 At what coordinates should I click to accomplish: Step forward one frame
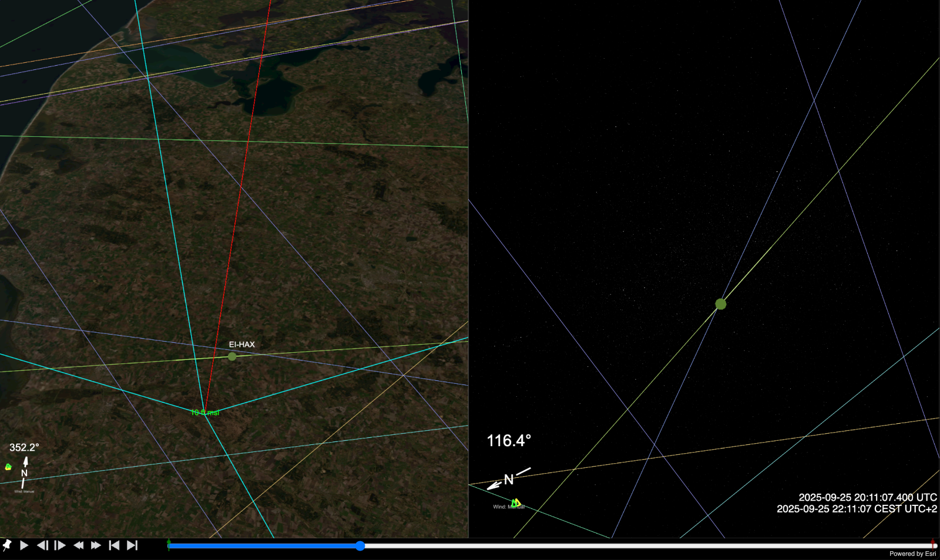(x=60, y=545)
